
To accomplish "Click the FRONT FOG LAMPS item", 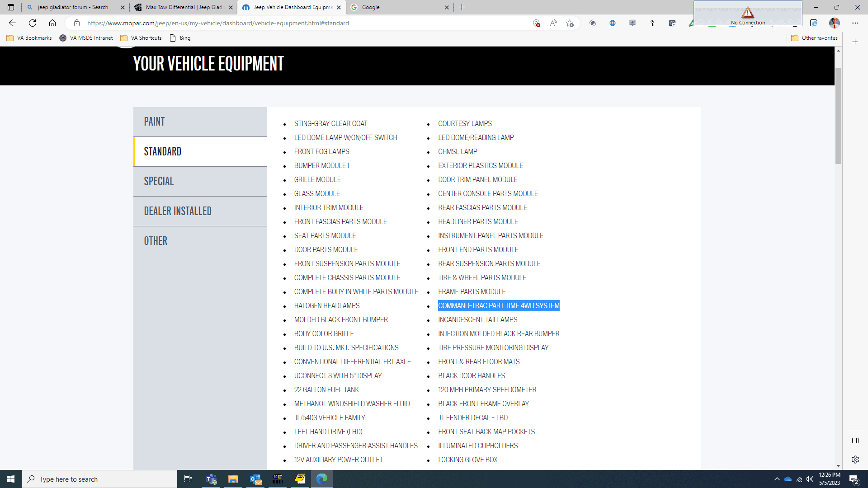I will [x=321, y=152].
